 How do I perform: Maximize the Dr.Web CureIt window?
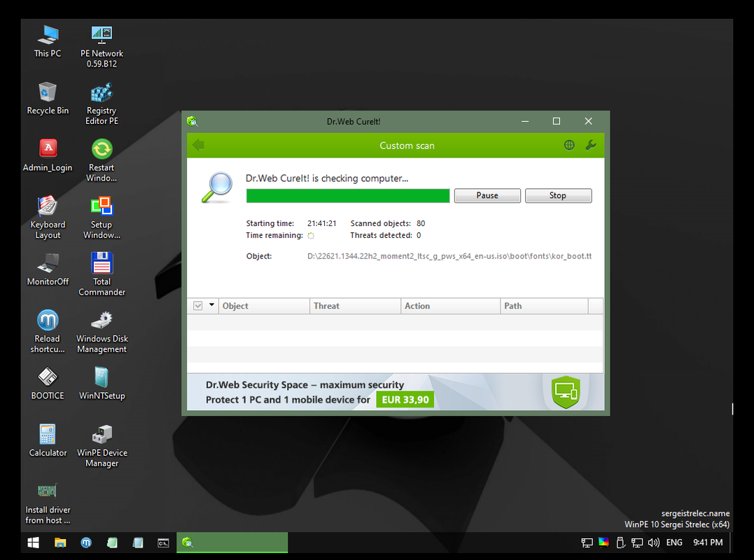pos(557,121)
